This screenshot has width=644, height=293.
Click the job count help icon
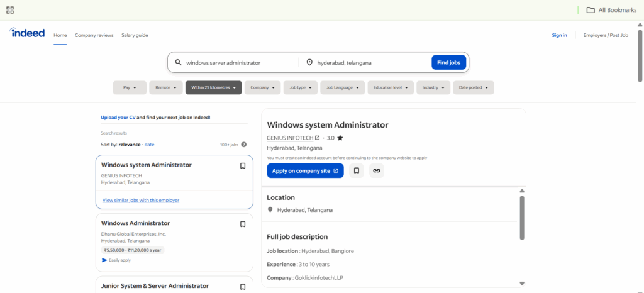tap(244, 145)
